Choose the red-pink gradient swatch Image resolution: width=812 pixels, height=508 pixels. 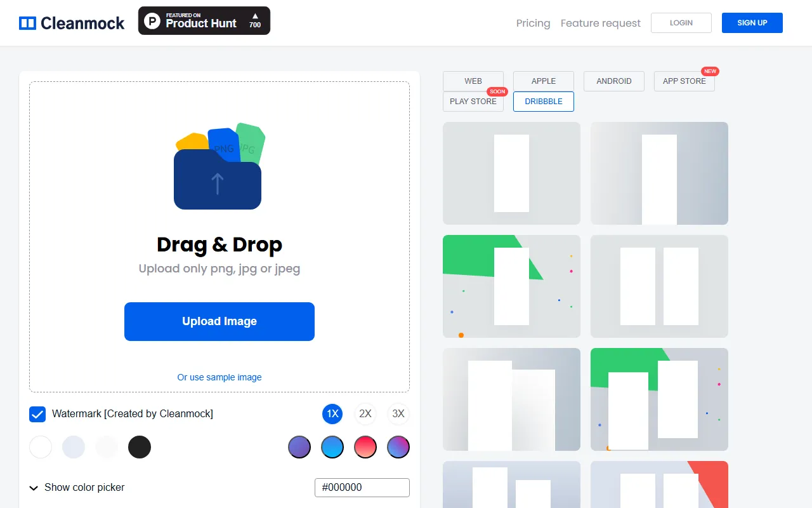[365, 447]
